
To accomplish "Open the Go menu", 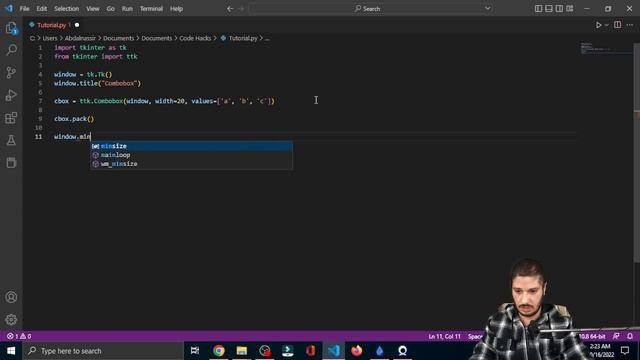I will [111, 9].
